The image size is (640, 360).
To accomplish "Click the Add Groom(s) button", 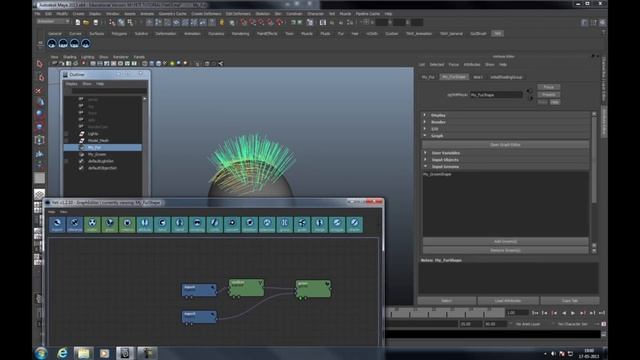I will [x=505, y=242].
